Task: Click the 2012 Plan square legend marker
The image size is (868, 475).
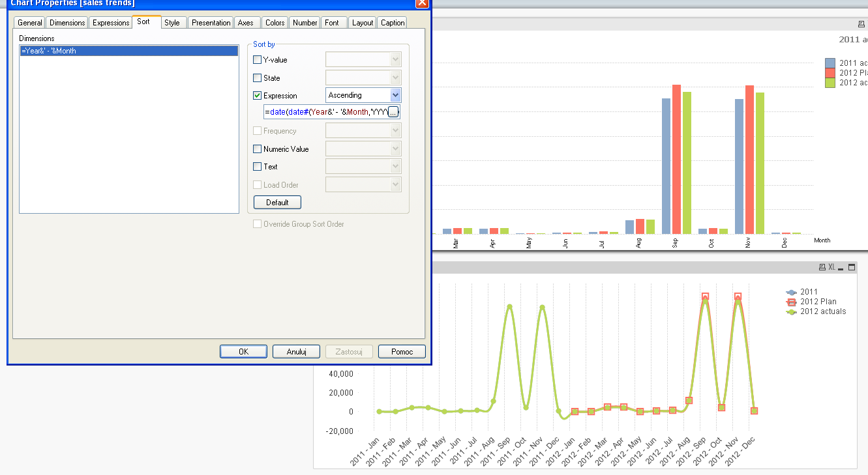Action: tap(792, 302)
